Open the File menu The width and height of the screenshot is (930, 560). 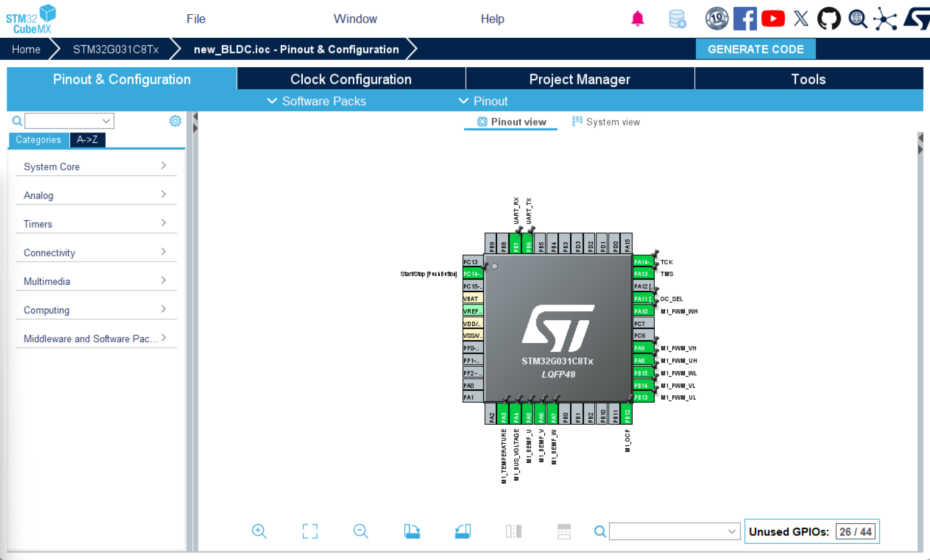point(196,19)
